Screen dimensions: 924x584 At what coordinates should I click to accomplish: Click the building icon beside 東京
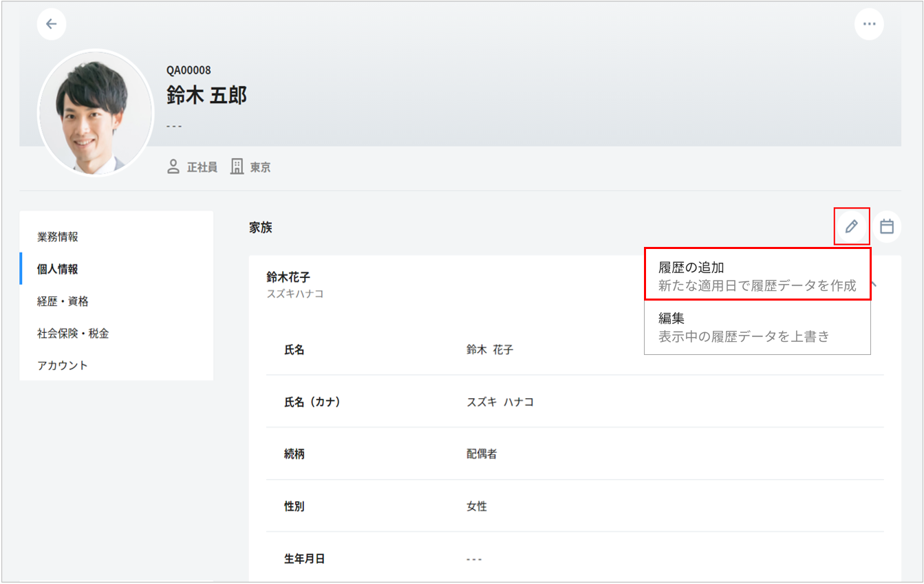(x=237, y=167)
